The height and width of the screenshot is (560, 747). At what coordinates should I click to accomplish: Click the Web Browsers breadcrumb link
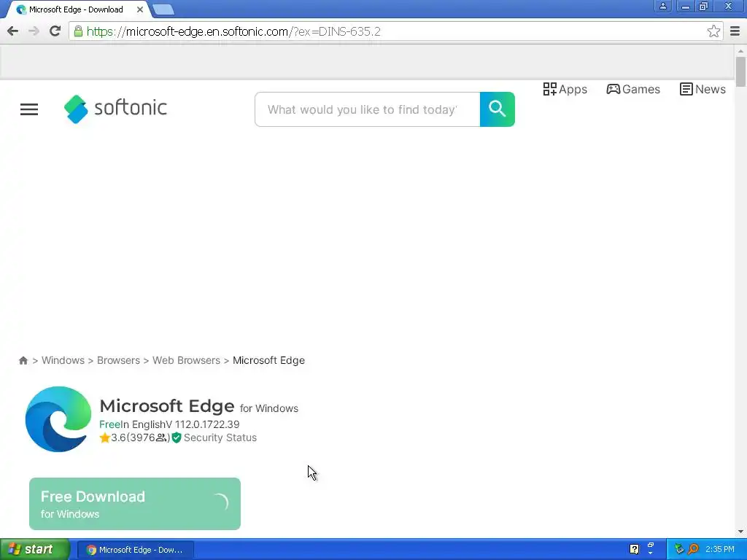[x=186, y=360]
